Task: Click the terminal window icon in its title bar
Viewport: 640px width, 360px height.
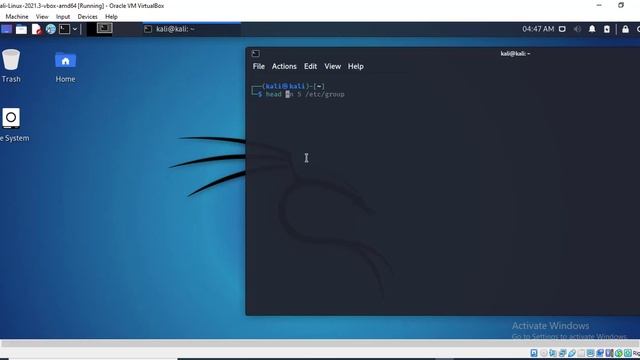Action: click(x=256, y=53)
